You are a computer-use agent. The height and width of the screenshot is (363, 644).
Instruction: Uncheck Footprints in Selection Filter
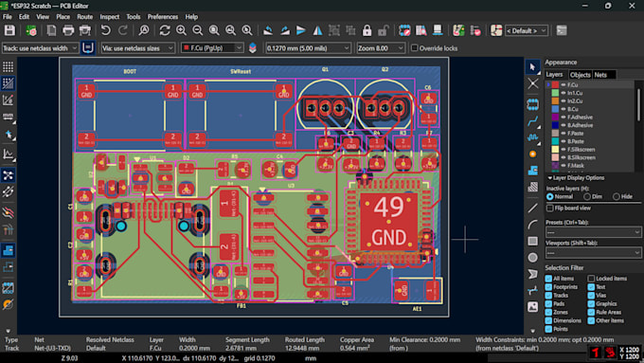pos(548,287)
